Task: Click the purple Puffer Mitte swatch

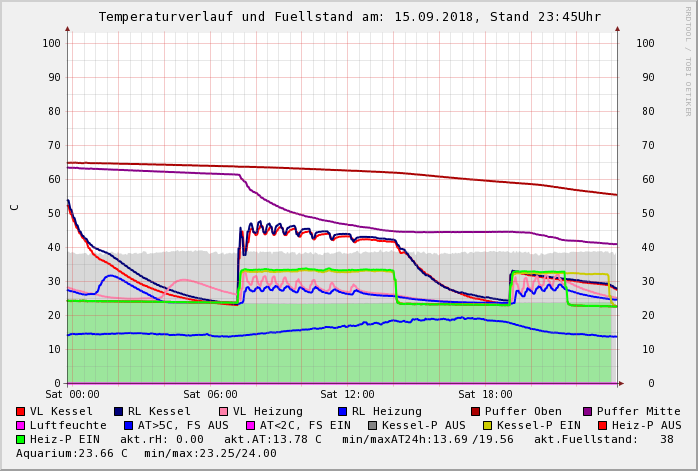Action: point(587,411)
